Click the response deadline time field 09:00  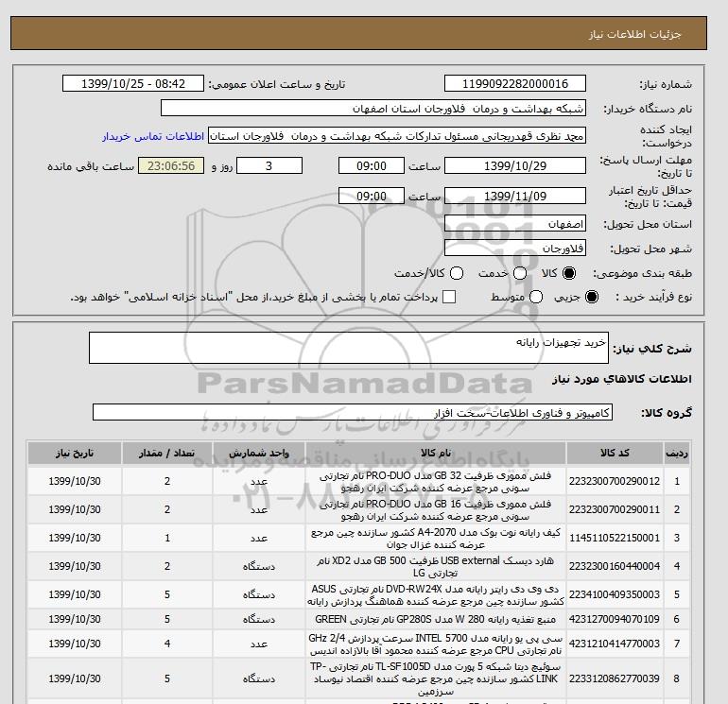coord(371,165)
